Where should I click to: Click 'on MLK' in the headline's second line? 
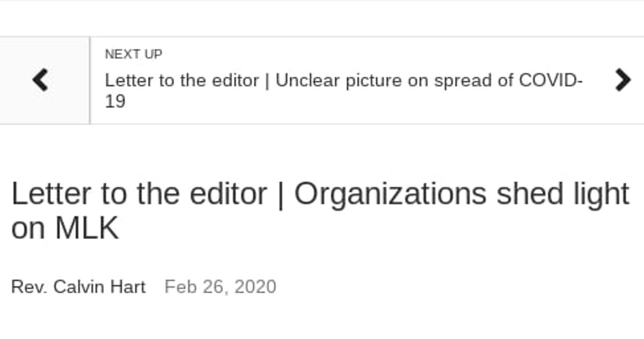click(65, 227)
